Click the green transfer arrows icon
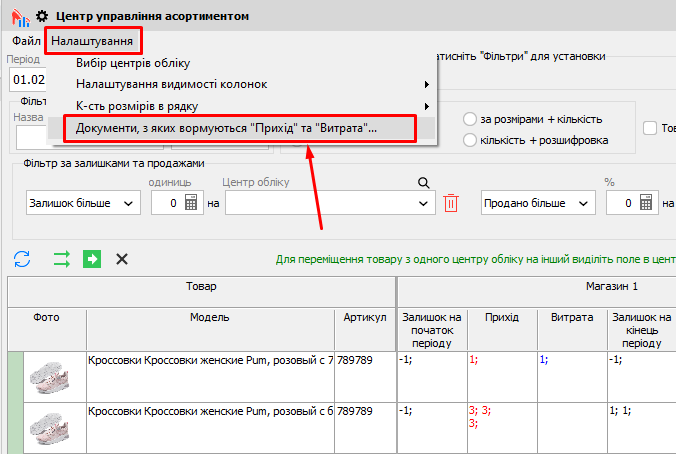The height and width of the screenshot is (454, 676). coord(62,259)
